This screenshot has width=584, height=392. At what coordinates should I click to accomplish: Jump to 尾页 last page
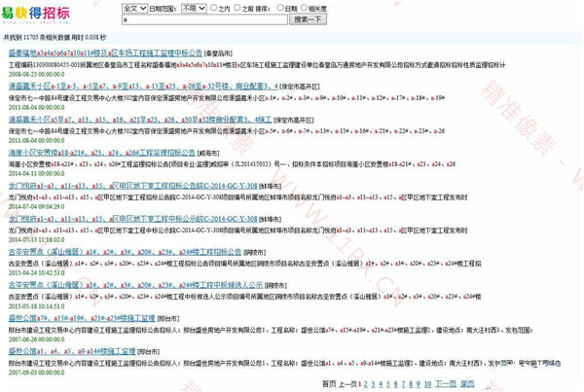467,384
